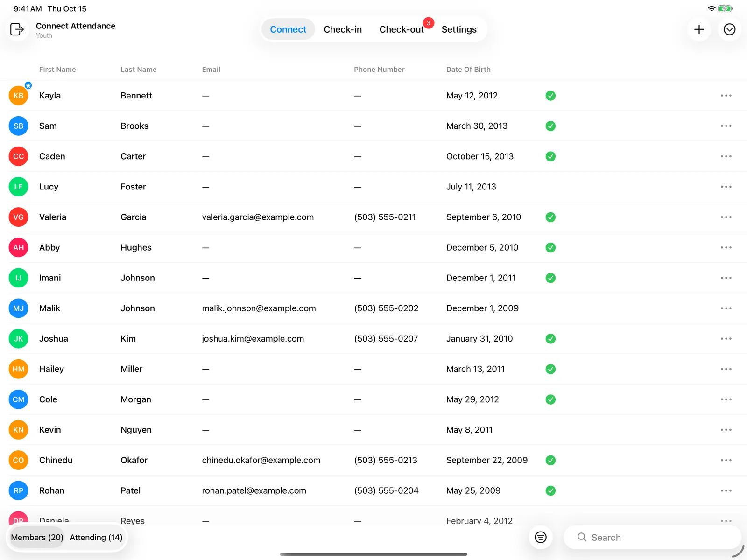Open Sam Brooks' SB avatar
747x560 pixels.
coord(19,126)
